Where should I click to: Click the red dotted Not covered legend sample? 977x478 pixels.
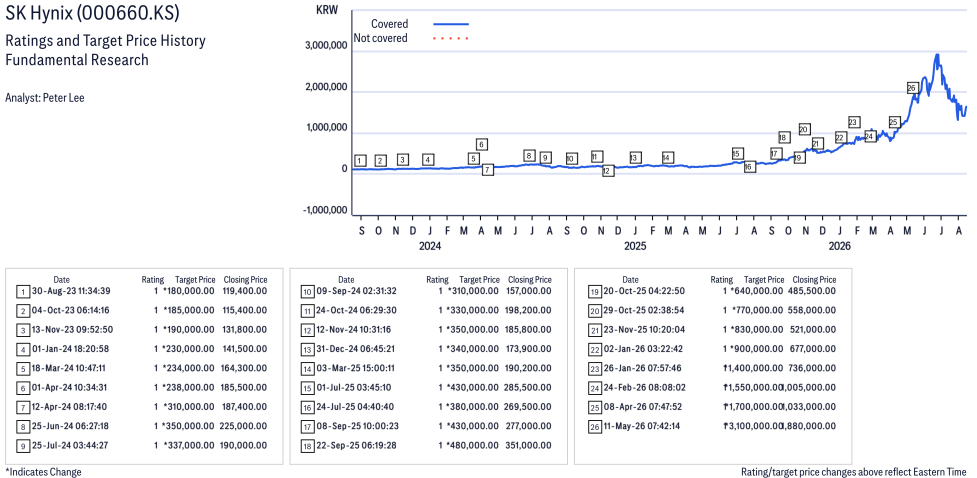(450, 38)
